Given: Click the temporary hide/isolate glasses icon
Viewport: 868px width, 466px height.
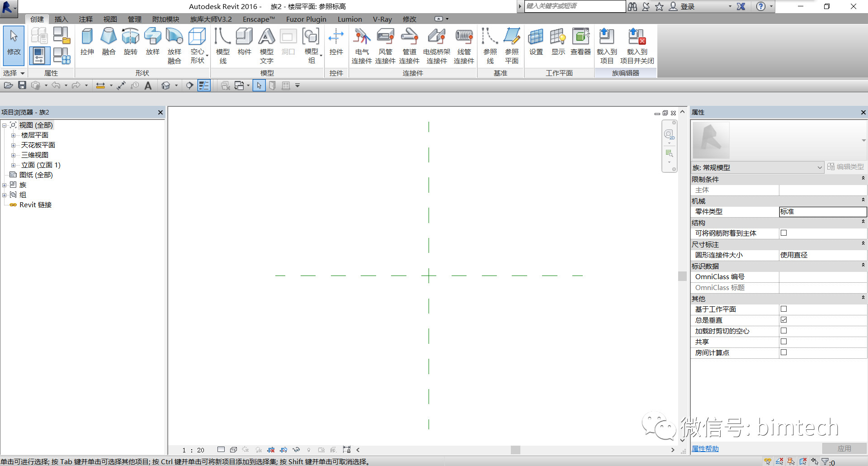Looking at the screenshot, I should click(296, 450).
